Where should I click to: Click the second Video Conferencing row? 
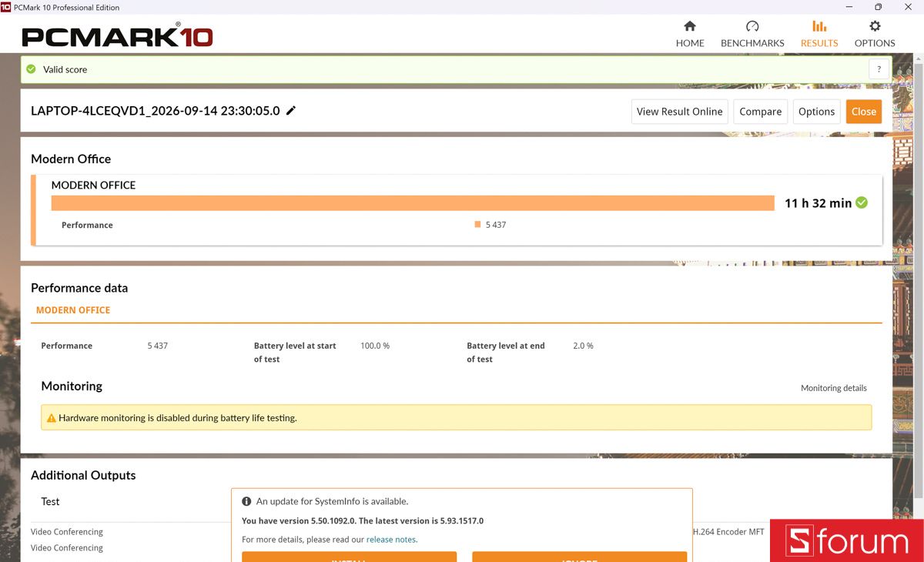(x=67, y=548)
